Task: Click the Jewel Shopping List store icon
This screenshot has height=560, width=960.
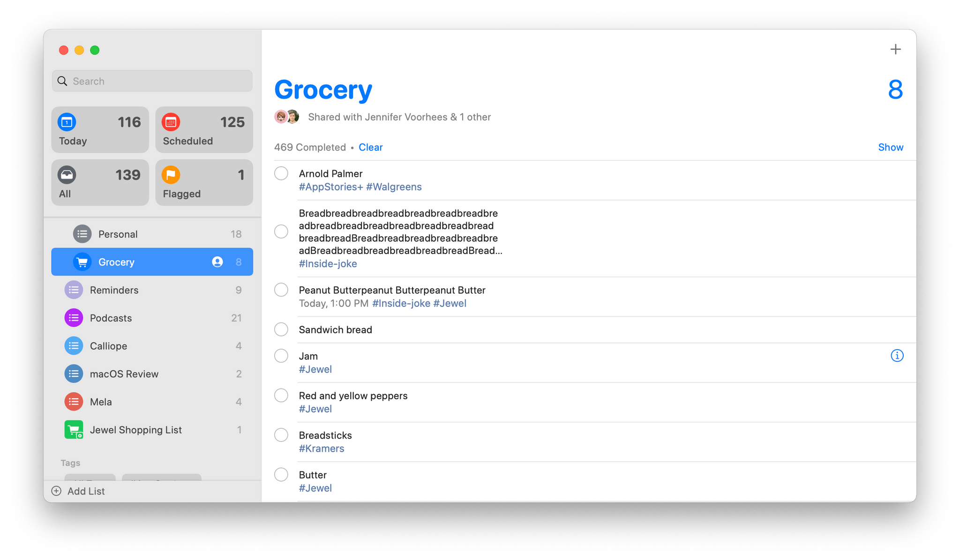Action: click(x=73, y=429)
